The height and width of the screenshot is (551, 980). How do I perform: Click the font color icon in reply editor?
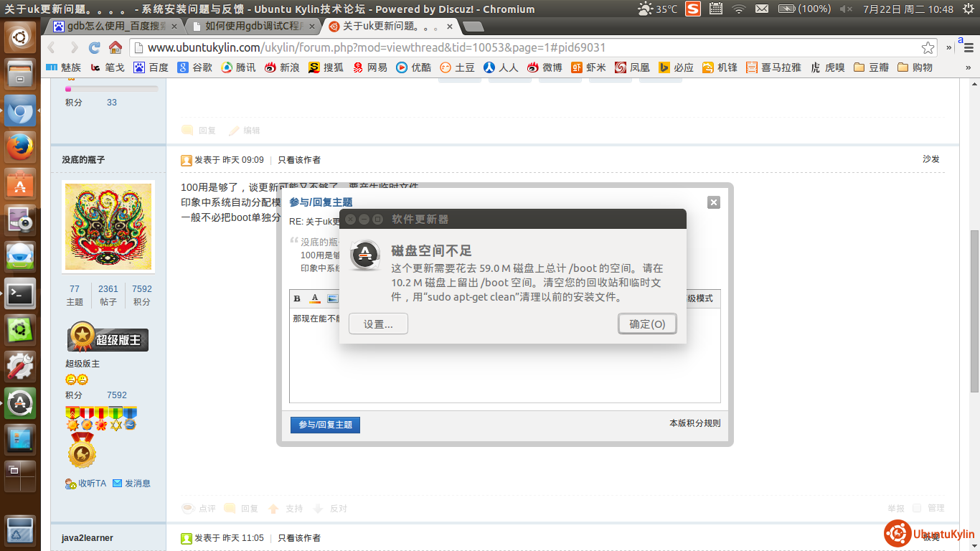(x=314, y=298)
